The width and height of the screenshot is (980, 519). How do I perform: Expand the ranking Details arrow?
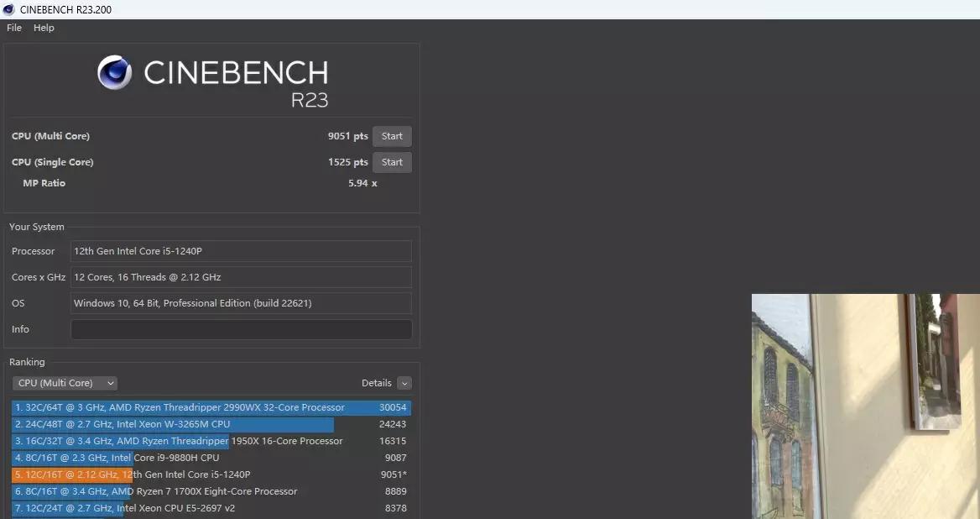404,383
